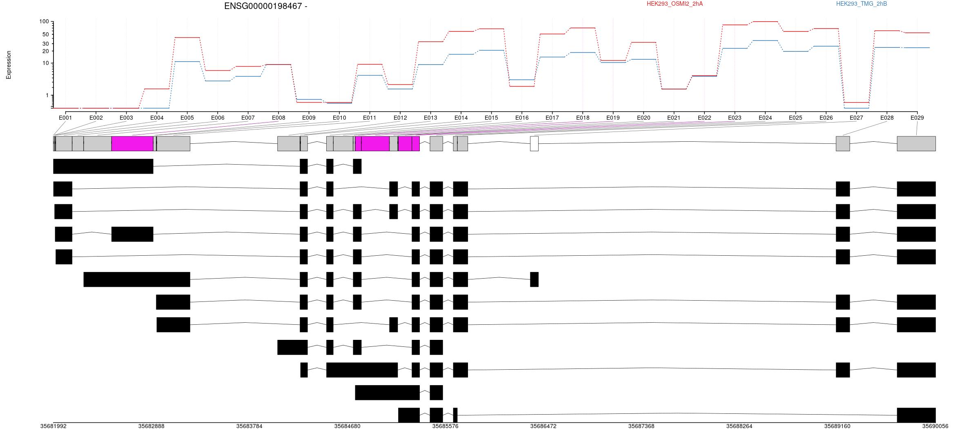Click the E015 exon bin label

[x=491, y=118]
